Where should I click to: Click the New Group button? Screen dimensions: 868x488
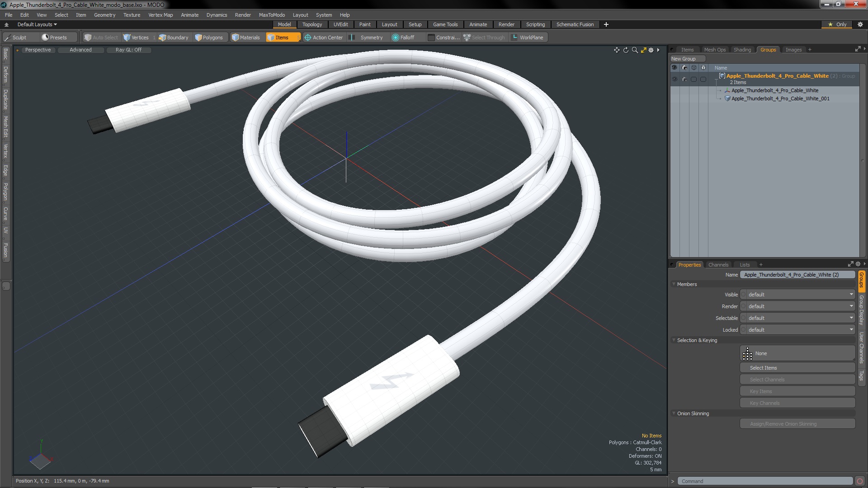[687, 59]
